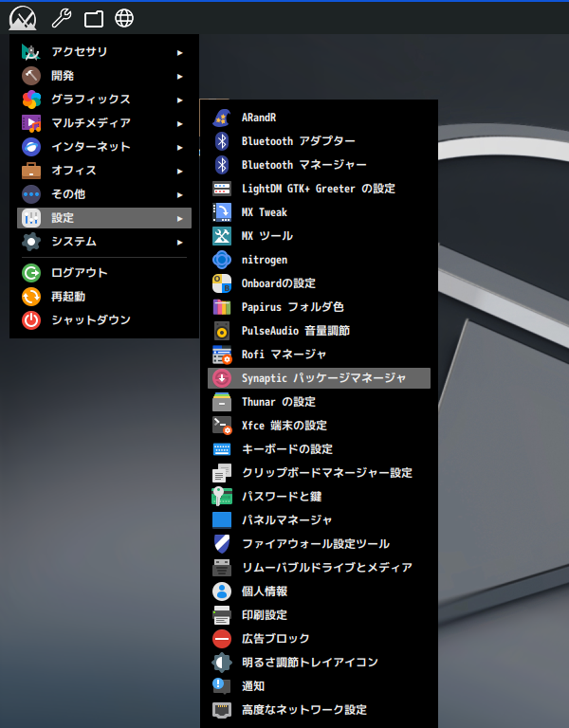Click the Bluetooth マネージャー icon
This screenshot has width=569, height=728.
point(222,165)
